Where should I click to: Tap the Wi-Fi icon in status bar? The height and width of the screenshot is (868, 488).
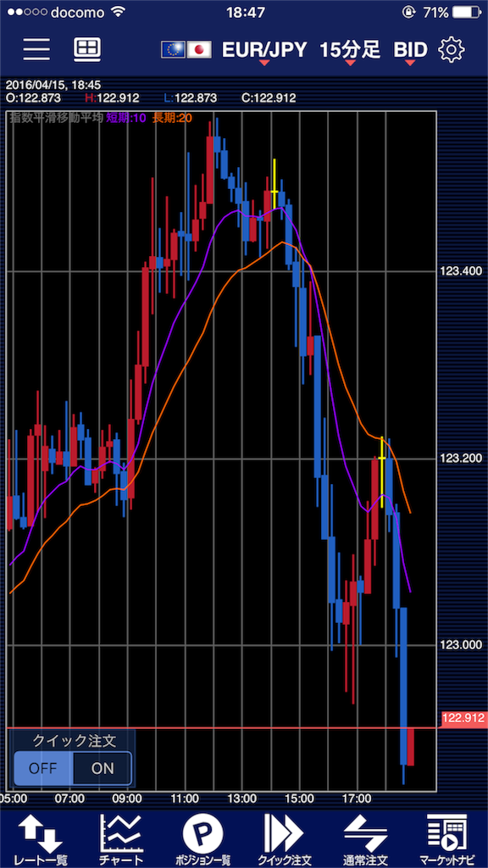(117, 12)
